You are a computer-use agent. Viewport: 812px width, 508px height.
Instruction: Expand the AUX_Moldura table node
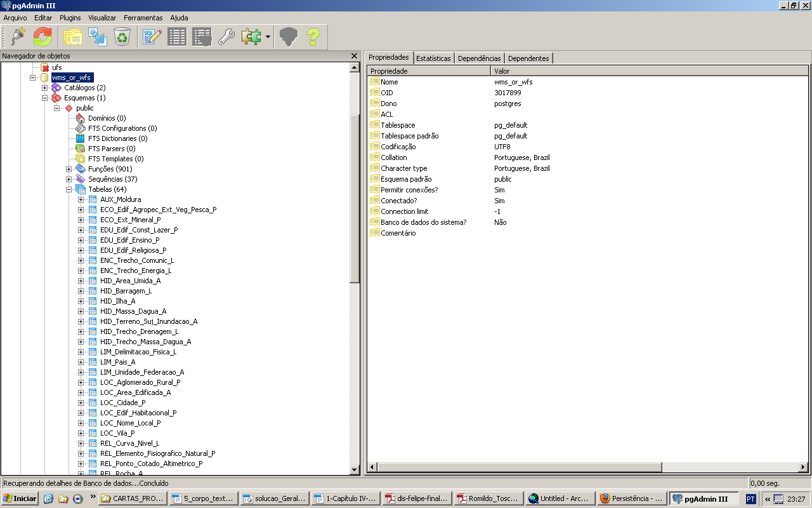[81, 199]
